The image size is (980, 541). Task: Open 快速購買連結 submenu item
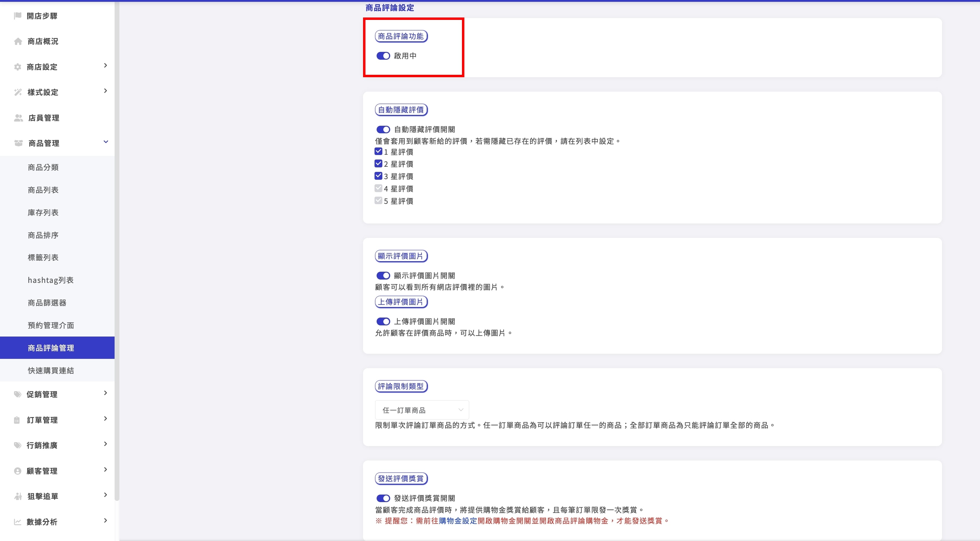(x=57, y=371)
